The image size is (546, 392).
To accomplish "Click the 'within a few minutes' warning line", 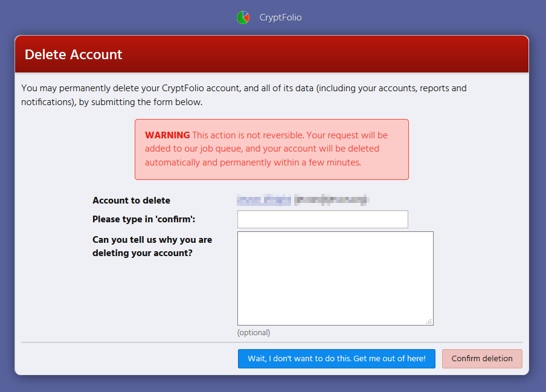I will [252, 162].
